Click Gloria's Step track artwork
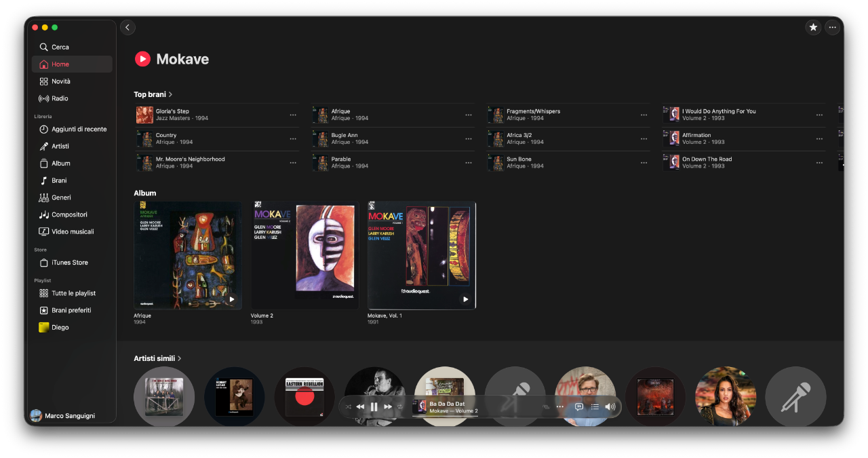The height and width of the screenshot is (458, 868). click(144, 115)
